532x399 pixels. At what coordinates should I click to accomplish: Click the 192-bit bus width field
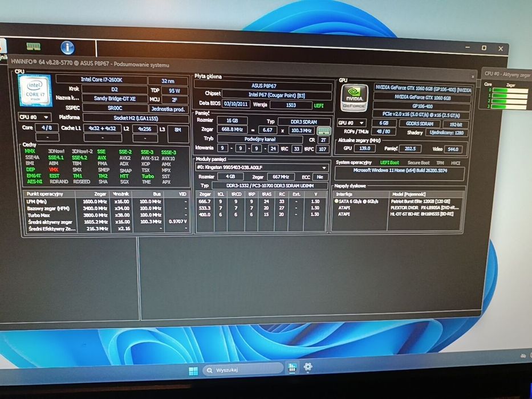456,124
